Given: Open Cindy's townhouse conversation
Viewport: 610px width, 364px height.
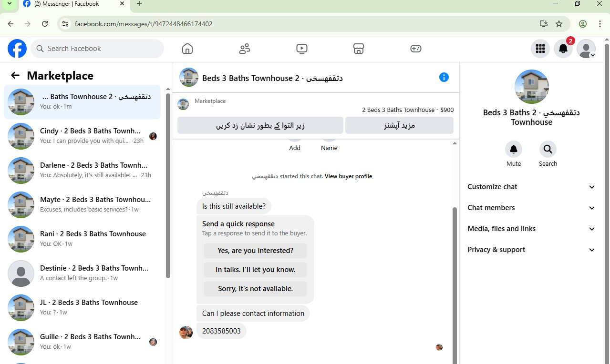Looking at the screenshot, I should click(83, 136).
